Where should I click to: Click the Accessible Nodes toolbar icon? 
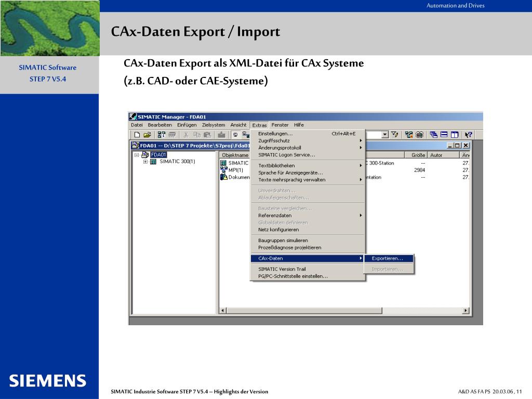[x=162, y=135]
